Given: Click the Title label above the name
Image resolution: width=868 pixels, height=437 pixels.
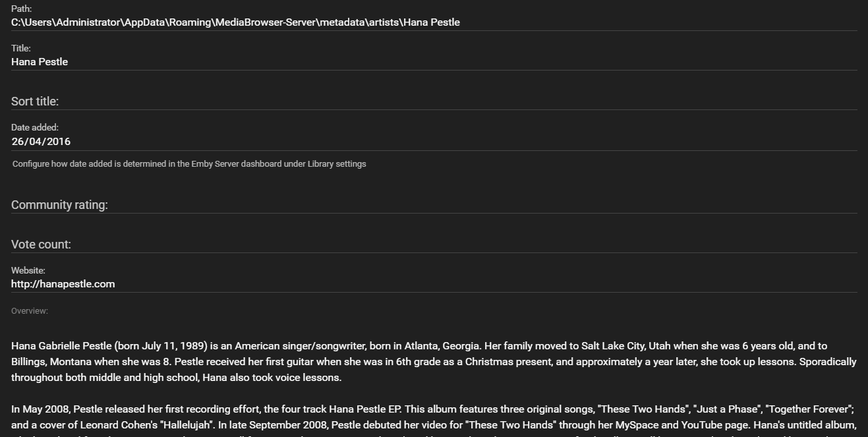Looking at the screenshot, I should 20,48.
